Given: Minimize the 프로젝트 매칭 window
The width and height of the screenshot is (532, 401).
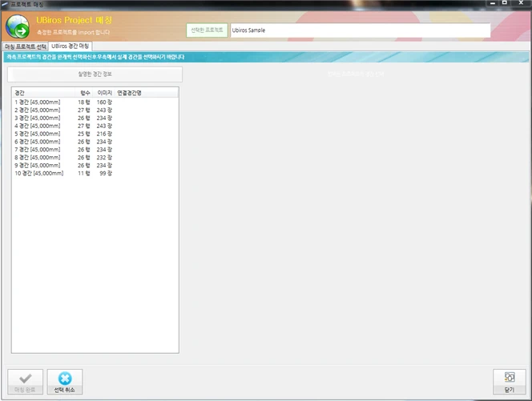Looking at the screenshot, I should pyautogui.click(x=493, y=3).
